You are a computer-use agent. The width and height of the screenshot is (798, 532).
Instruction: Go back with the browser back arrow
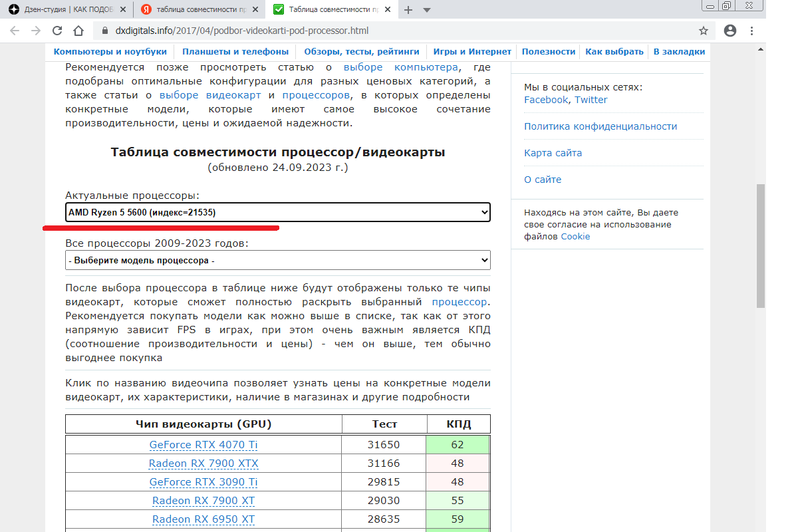(x=15, y=31)
